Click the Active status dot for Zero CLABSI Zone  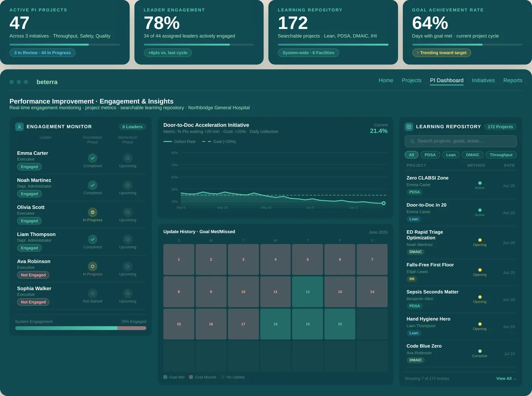tap(480, 183)
